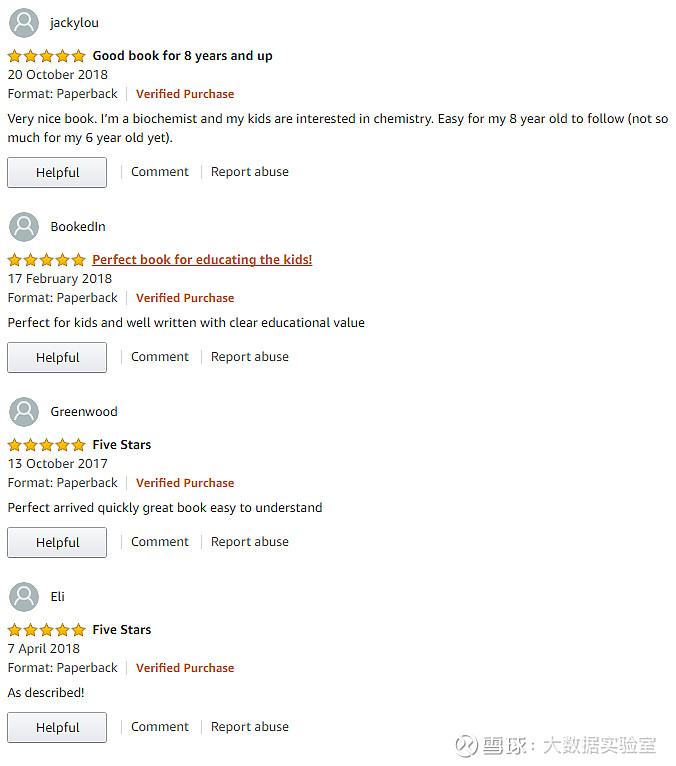
Task: Click Greenwood's profile avatar icon
Action: coord(24,412)
